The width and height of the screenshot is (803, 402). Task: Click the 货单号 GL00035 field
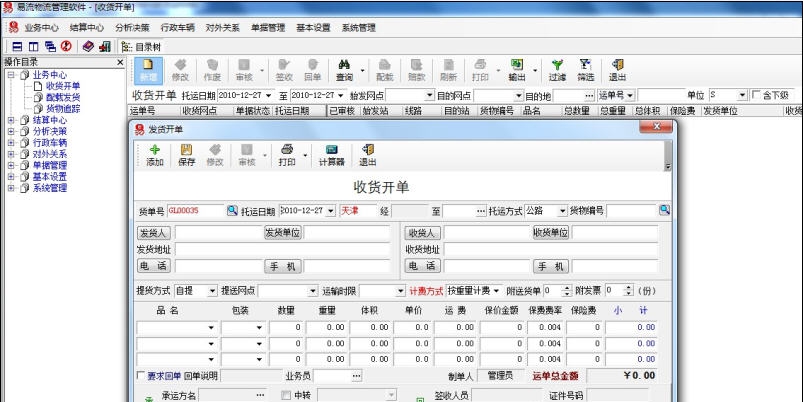(x=196, y=210)
